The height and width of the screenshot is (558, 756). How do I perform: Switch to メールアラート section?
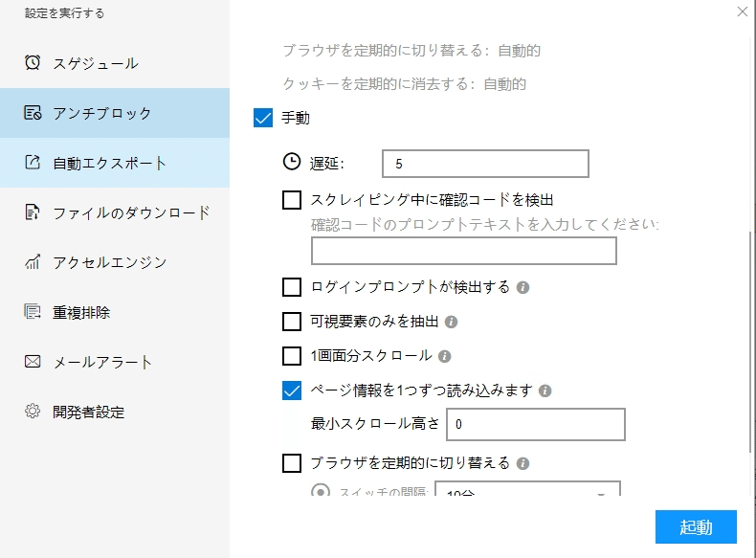(x=102, y=362)
